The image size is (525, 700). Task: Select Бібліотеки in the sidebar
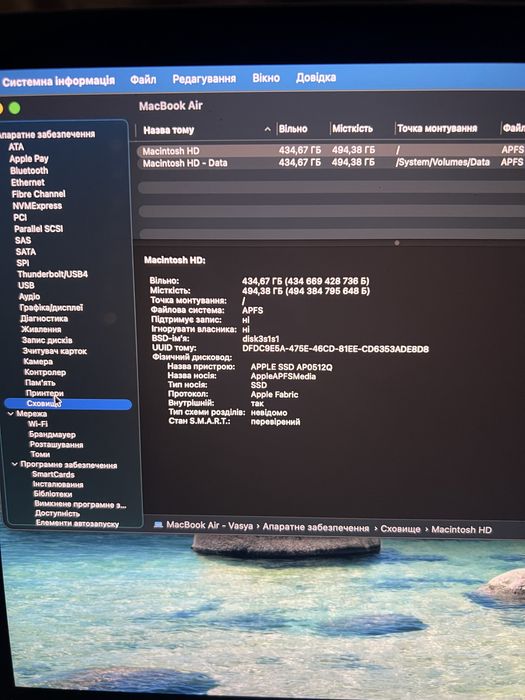[x=53, y=494]
